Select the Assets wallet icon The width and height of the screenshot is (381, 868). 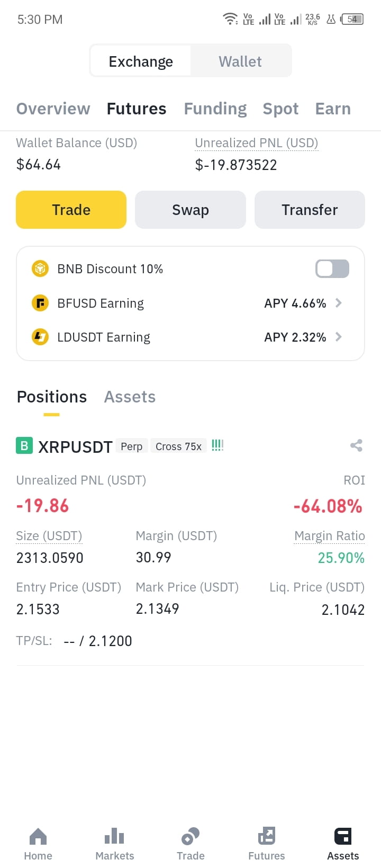tap(343, 837)
